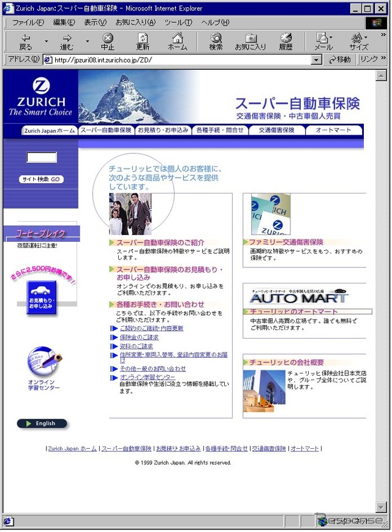Viewport: 392px width, 532px height.
Task: Open 住所変更・車両入替等 link
Action: 173,358
